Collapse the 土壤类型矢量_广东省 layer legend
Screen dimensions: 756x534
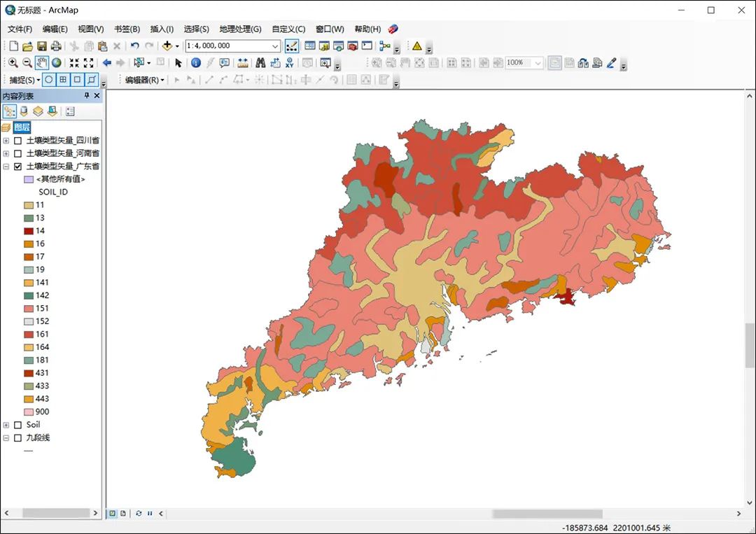click(x=6, y=167)
